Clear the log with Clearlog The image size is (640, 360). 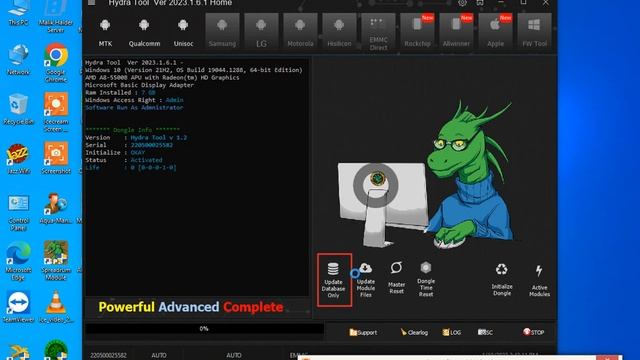pos(414,332)
